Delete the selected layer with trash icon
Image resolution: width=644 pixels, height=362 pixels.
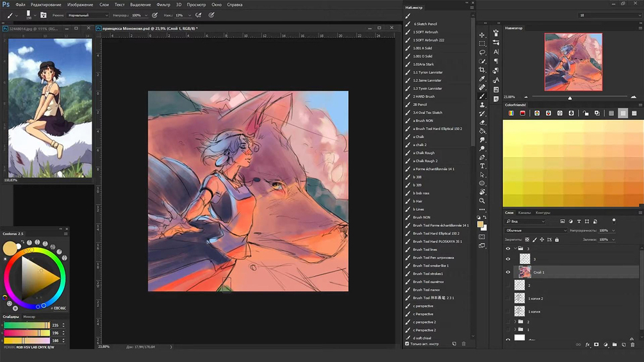point(632,345)
